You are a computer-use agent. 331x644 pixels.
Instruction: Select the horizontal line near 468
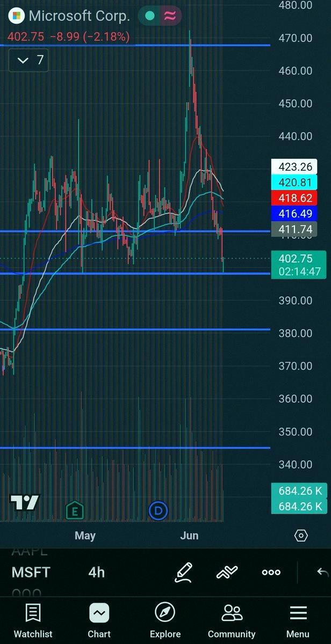[x=135, y=45]
